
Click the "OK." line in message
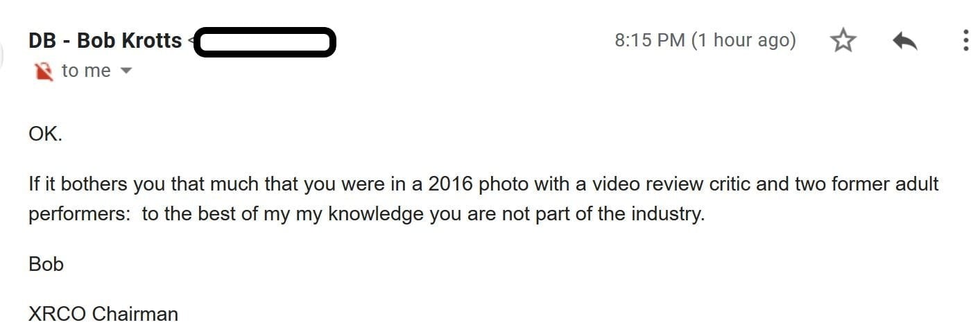point(46,134)
